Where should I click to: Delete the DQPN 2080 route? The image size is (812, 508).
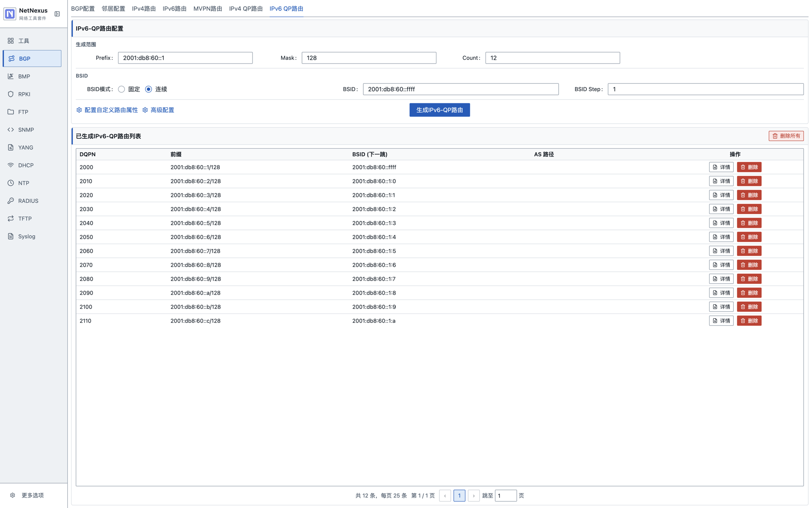pyautogui.click(x=749, y=279)
